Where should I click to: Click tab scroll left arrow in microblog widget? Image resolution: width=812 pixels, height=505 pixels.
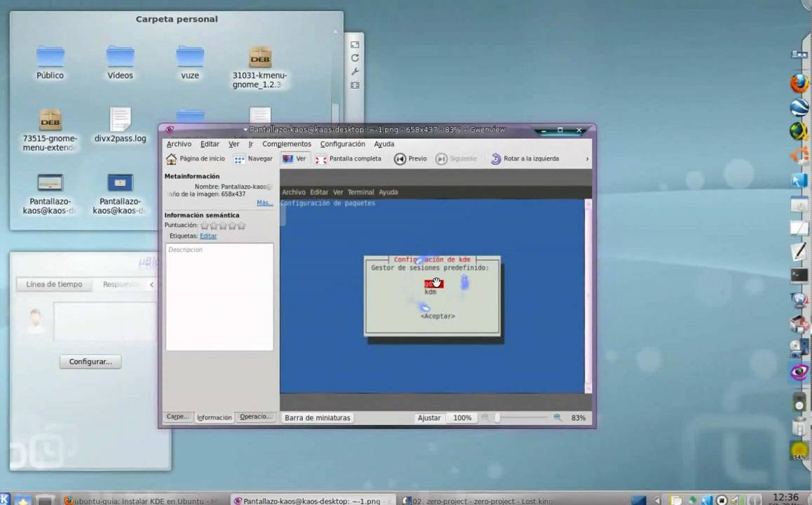click(151, 284)
